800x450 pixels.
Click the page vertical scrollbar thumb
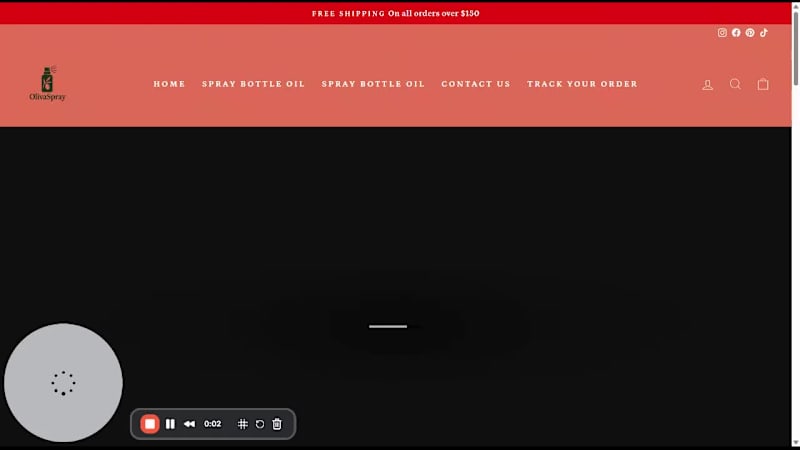tap(795, 46)
